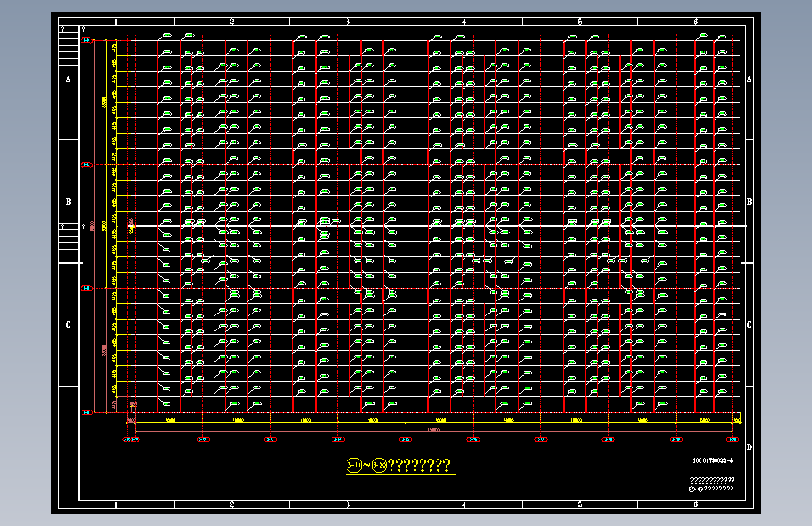
Task: Click the overall length dimension text below the plan
Action: (434, 430)
